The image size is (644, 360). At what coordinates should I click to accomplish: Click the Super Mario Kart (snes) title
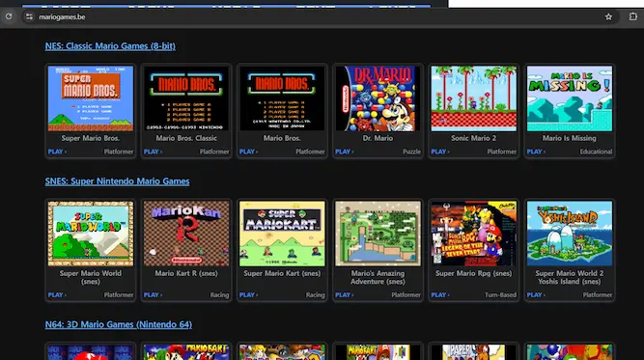coord(282,273)
